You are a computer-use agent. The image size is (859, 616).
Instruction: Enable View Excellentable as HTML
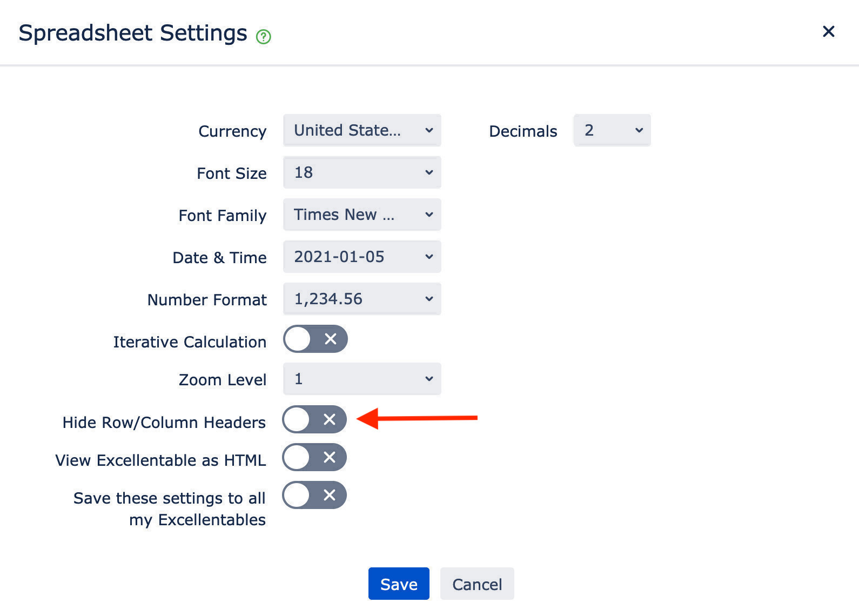click(314, 457)
